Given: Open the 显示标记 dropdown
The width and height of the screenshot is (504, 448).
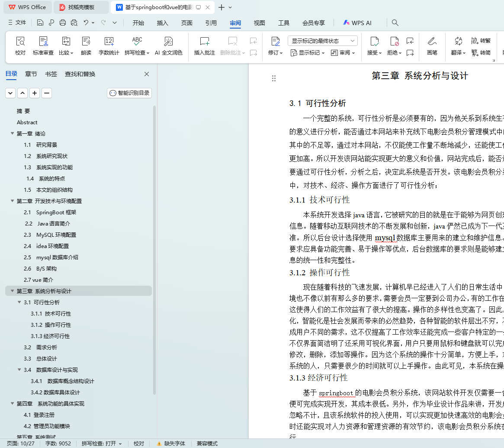Looking at the screenshot, I should point(308,53).
